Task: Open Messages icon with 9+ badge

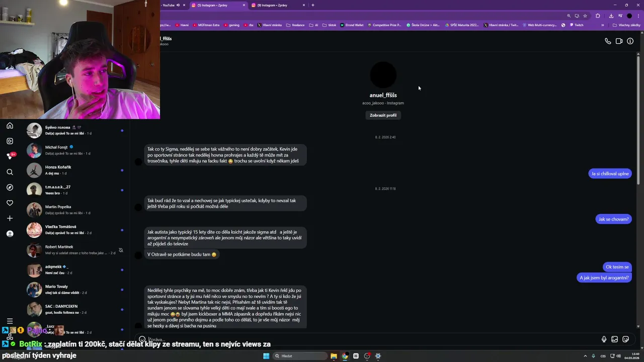Action: point(10,156)
